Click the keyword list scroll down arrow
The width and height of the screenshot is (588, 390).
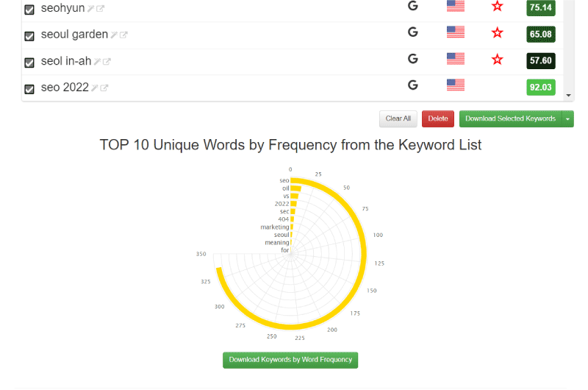[x=568, y=96]
